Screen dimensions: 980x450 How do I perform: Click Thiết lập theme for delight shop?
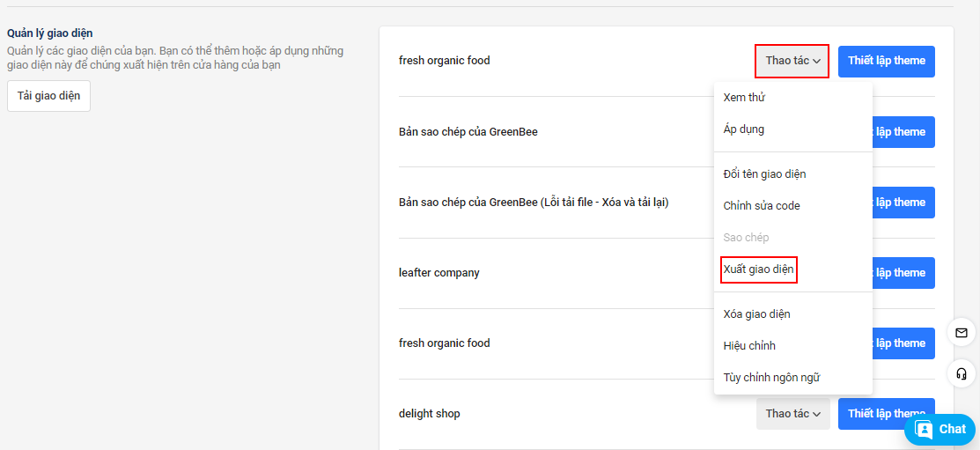[887, 414]
